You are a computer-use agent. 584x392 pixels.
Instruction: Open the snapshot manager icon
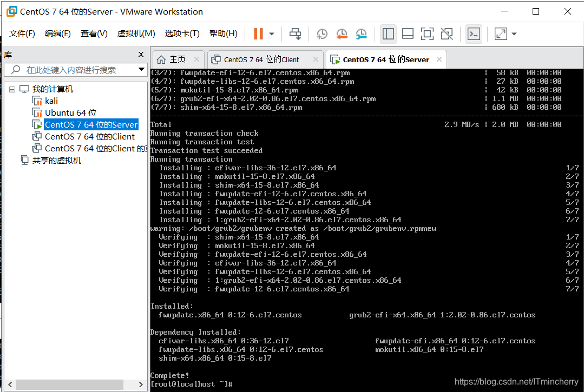[x=361, y=34]
